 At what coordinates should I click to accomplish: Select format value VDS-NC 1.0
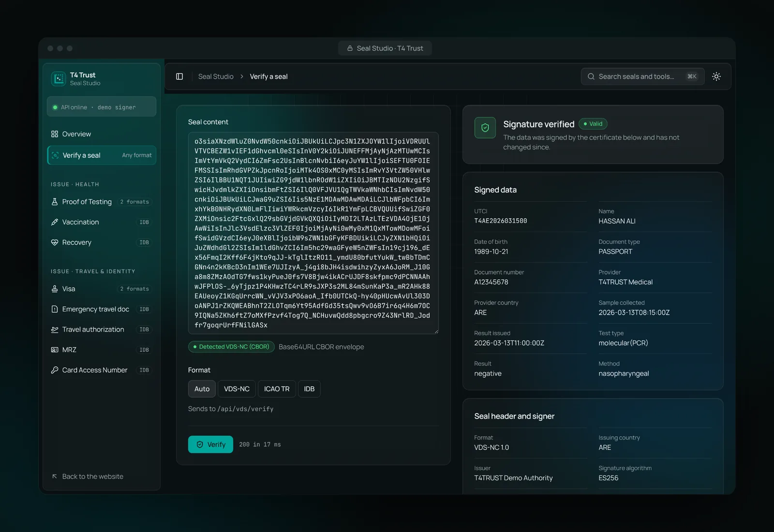[491, 447]
